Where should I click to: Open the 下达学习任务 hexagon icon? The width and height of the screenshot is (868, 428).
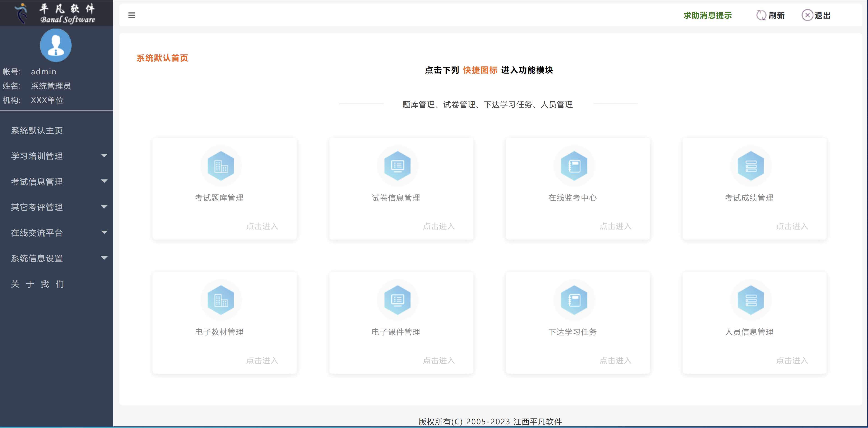(x=574, y=300)
